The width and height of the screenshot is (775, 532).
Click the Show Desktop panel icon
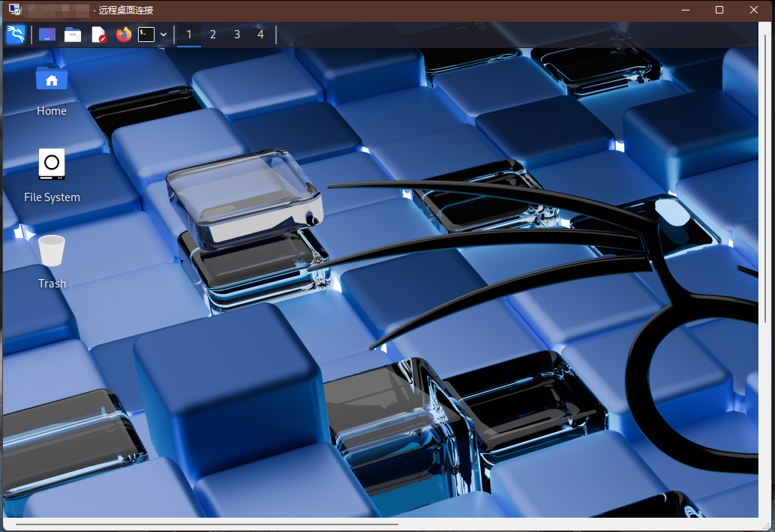[47, 35]
